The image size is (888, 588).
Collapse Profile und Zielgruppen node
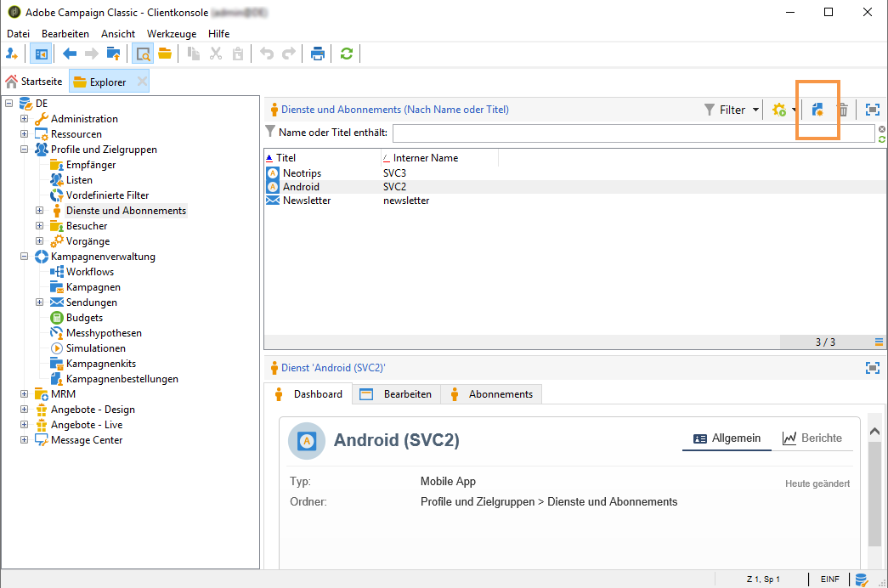(x=25, y=149)
